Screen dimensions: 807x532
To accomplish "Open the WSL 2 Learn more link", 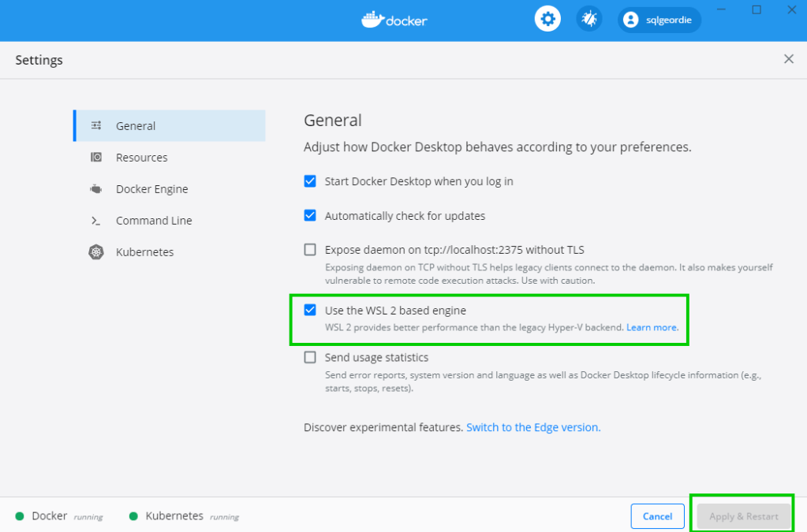I will click(652, 327).
